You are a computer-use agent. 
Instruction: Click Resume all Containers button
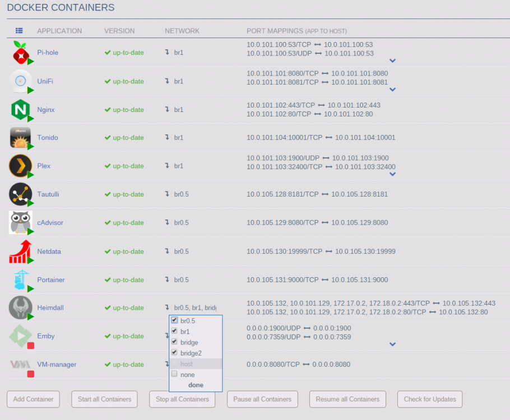347,399
